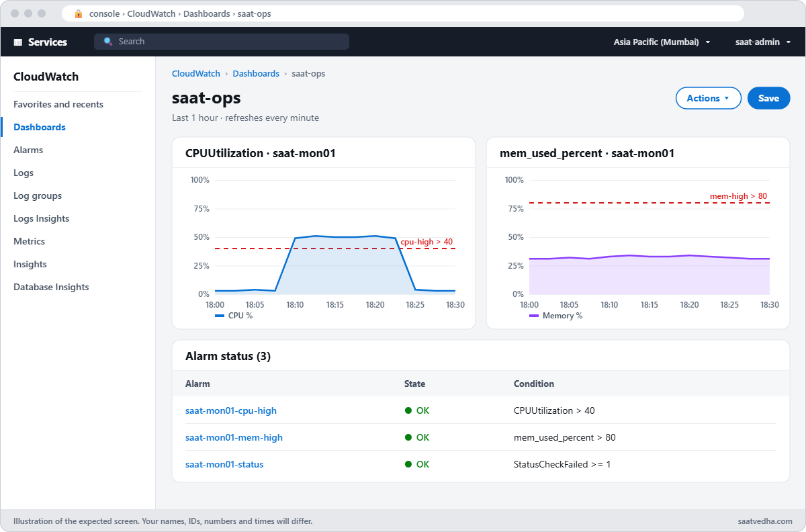Viewport: 806px width, 532px height.
Task: Open Database Insights in the sidebar
Action: (51, 287)
